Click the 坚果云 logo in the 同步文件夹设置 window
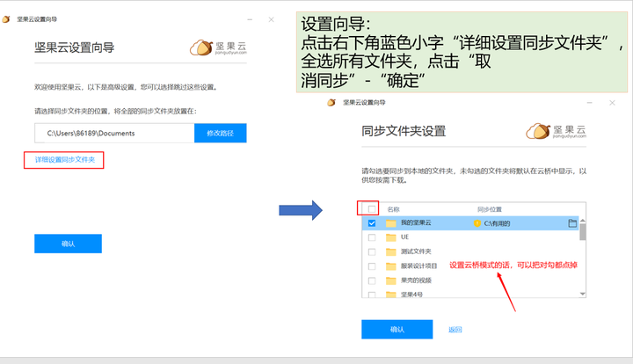 pyautogui.click(x=556, y=131)
